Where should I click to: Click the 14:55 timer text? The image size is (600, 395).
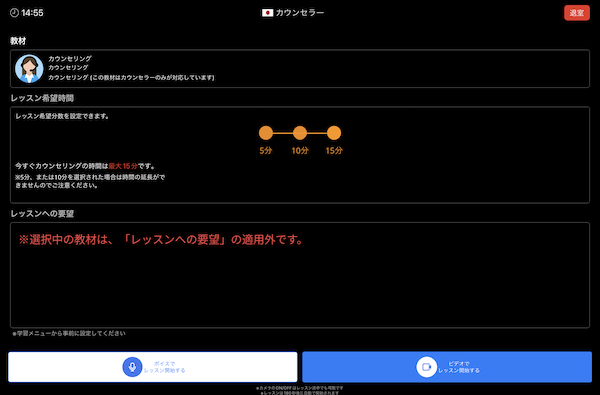[32, 13]
